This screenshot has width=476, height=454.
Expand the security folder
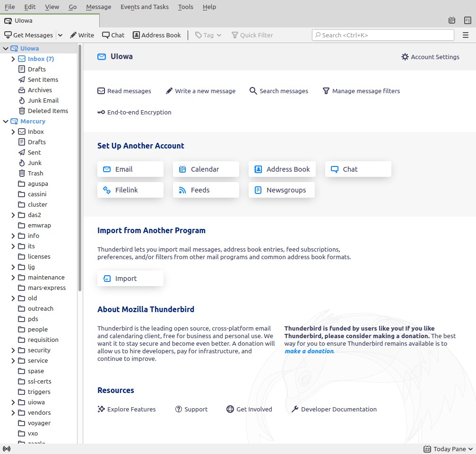click(13, 350)
